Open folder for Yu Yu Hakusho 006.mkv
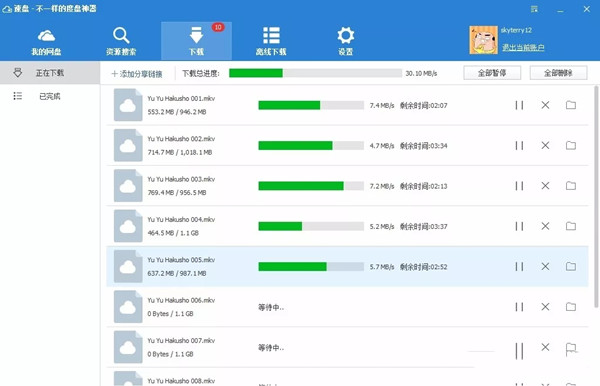Screen dimensions: 600x386 pos(571,306)
